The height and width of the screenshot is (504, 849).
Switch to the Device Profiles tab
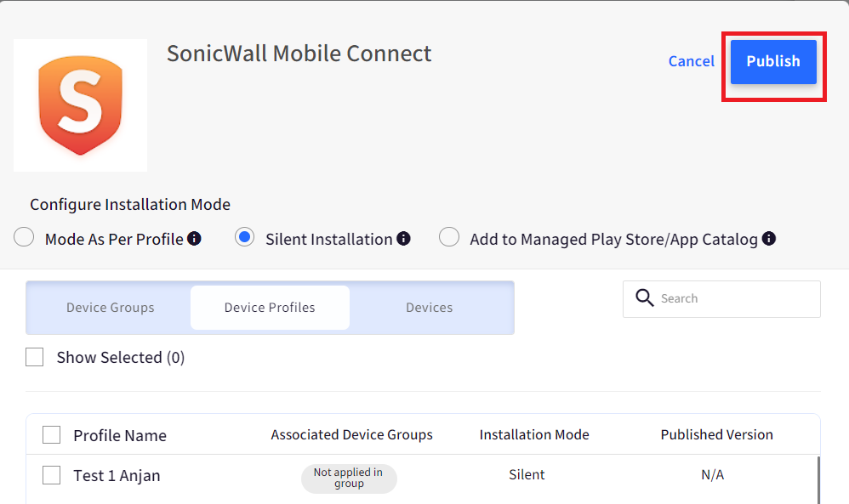click(x=270, y=308)
